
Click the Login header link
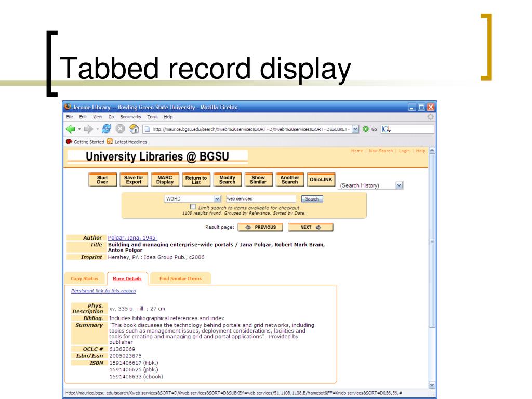click(x=404, y=151)
